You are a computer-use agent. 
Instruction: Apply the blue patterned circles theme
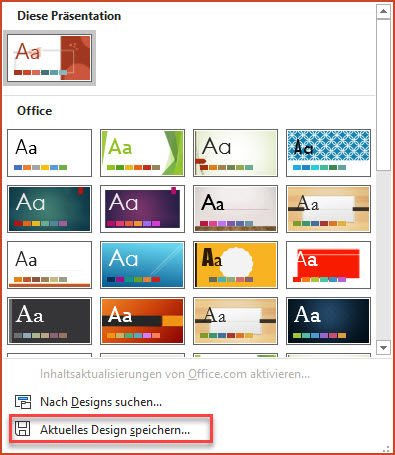[x=328, y=153]
